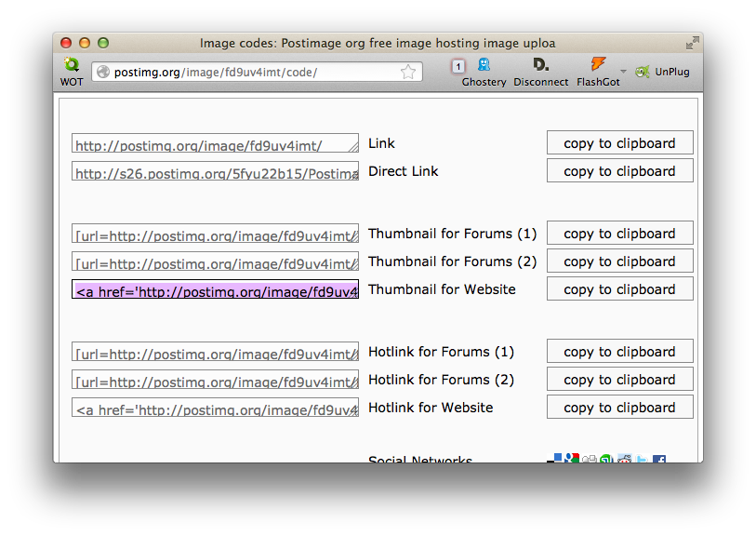Click the 'Direct Link' label
The width and height of the screenshot is (756, 536).
[x=403, y=171]
